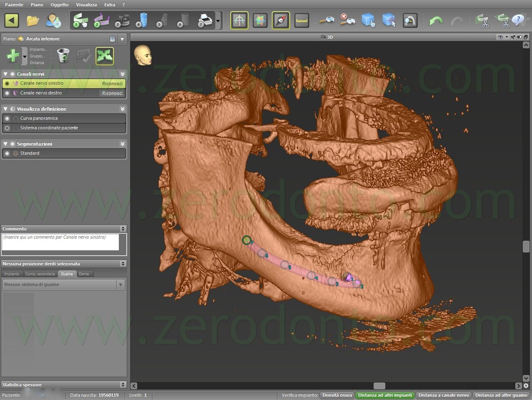Click the magnifying glass zoom tool
Screen dimensions: 532x400
click(x=327, y=20)
